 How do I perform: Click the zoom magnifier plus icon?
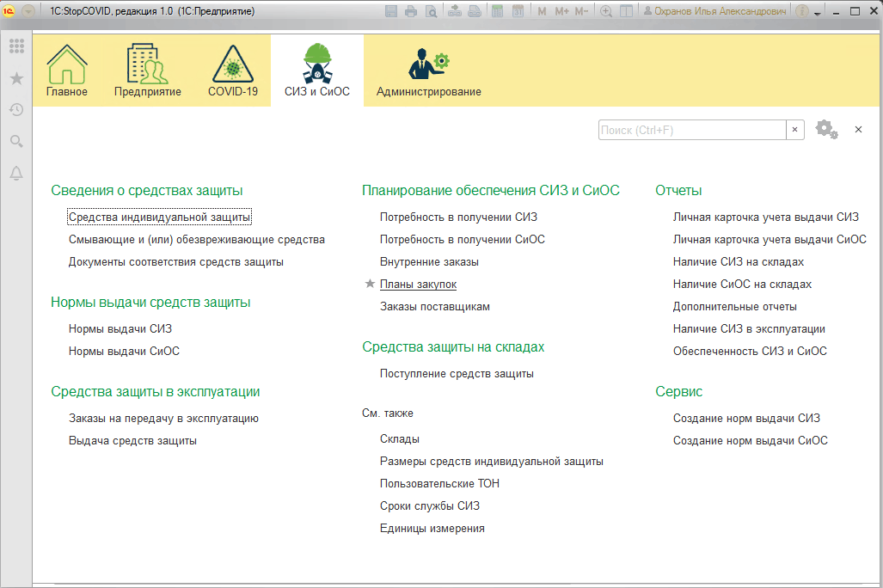point(606,11)
